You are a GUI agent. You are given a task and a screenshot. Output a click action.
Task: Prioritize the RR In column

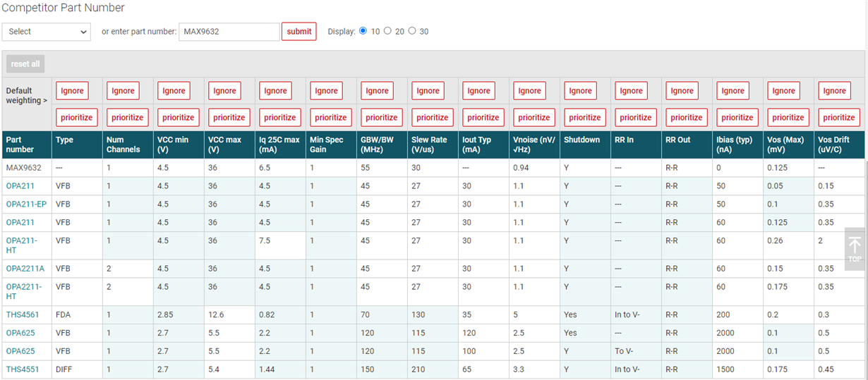(635, 118)
